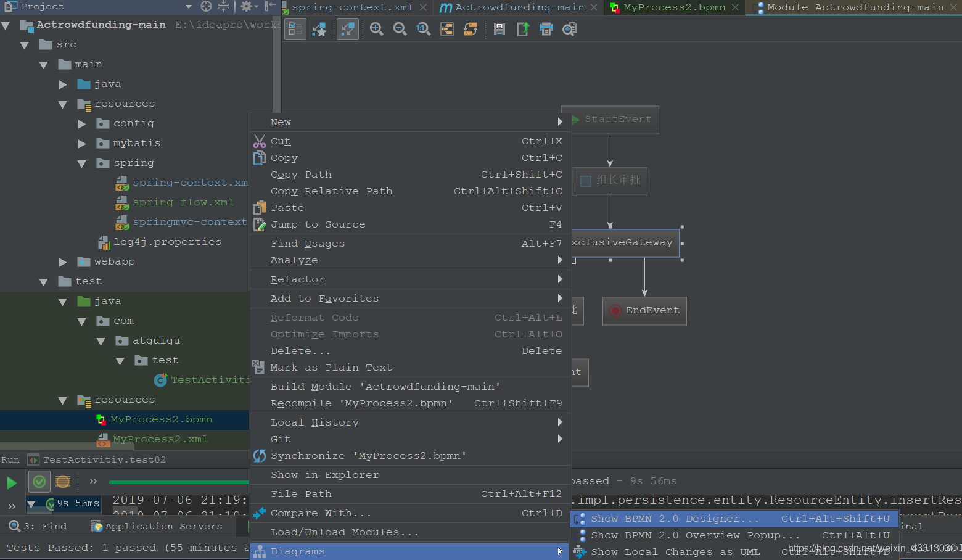Viewport: 962px width, 560px height.
Task: Choose Build Module 'Actrowdfunding-main'
Action: (x=411, y=387)
